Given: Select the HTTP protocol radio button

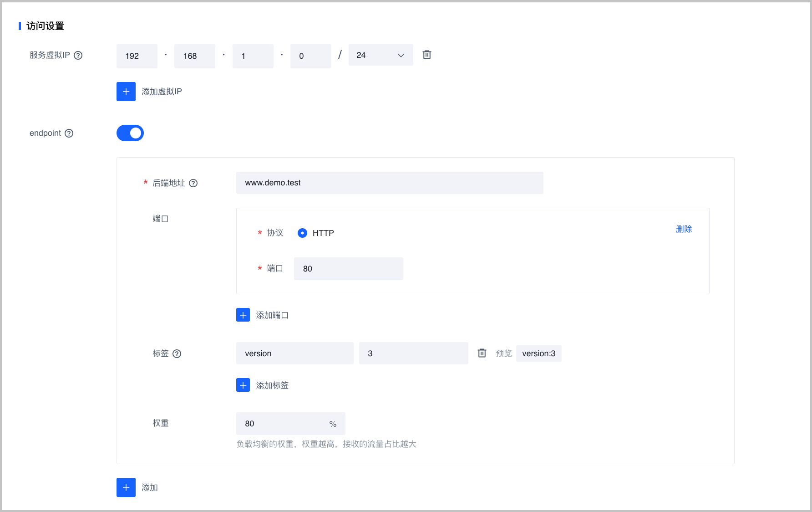Looking at the screenshot, I should (x=302, y=233).
